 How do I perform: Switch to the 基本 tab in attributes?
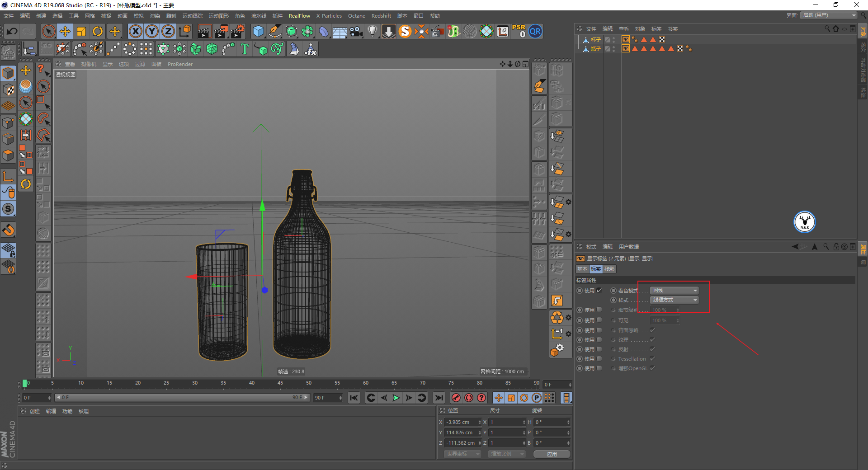[582, 269]
